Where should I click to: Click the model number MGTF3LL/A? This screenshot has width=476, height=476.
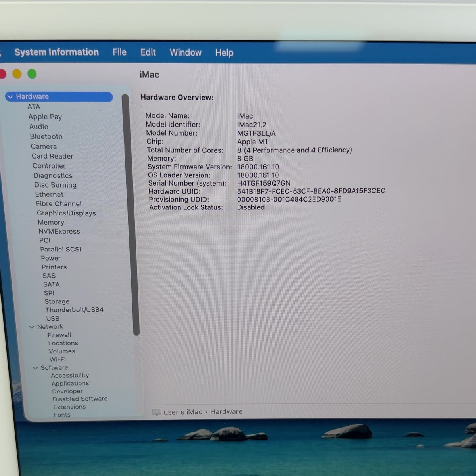point(256,133)
